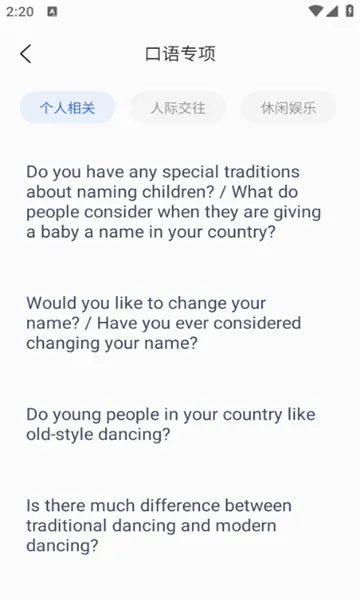Tap the 'Is there much difference between' line
Viewport: 360px width, 600px height.
coord(159,505)
